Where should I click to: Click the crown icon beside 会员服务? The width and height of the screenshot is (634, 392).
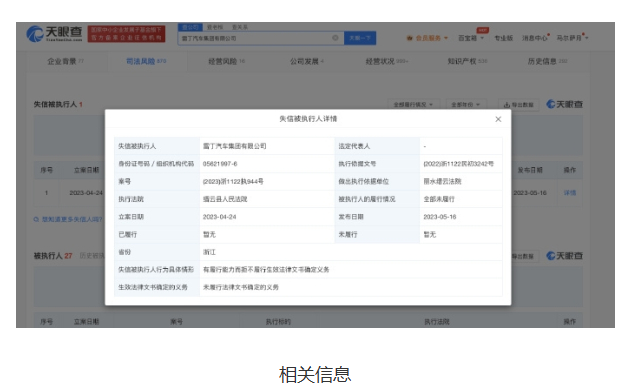point(410,38)
